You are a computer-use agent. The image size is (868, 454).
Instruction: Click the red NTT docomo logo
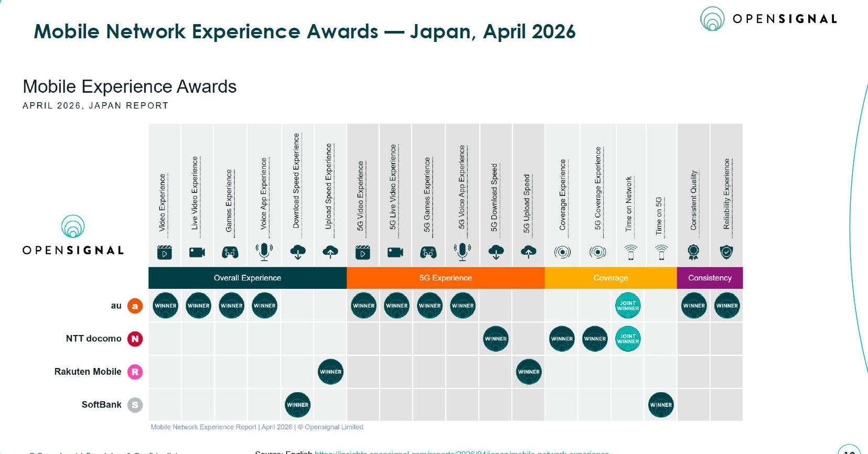pyautogui.click(x=135, y=339)
